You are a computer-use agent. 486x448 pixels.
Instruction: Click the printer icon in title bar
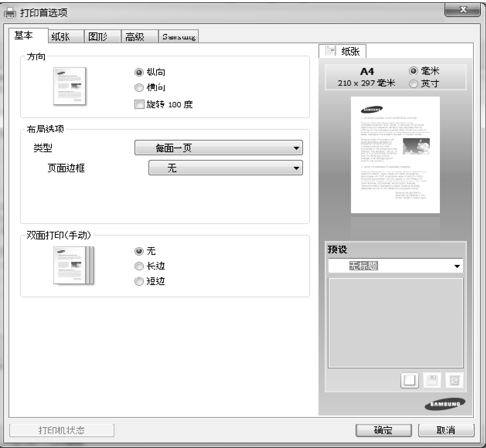(10, 13)
